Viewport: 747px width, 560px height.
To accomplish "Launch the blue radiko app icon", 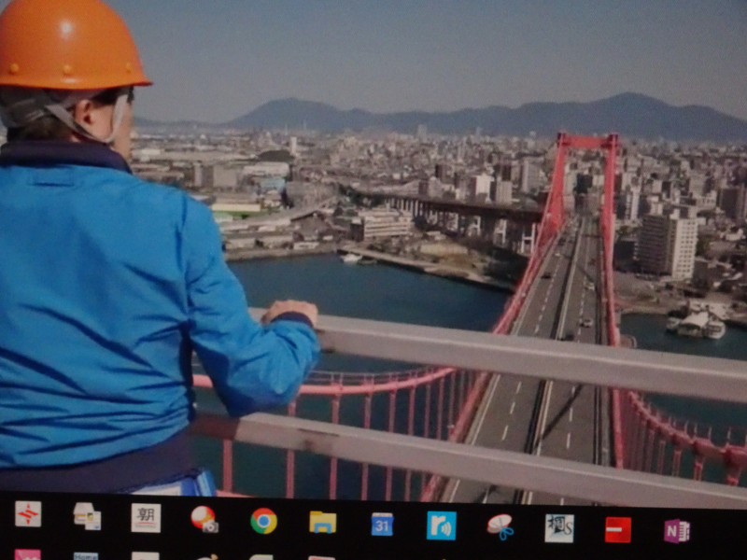I will [x=441, y=525].
